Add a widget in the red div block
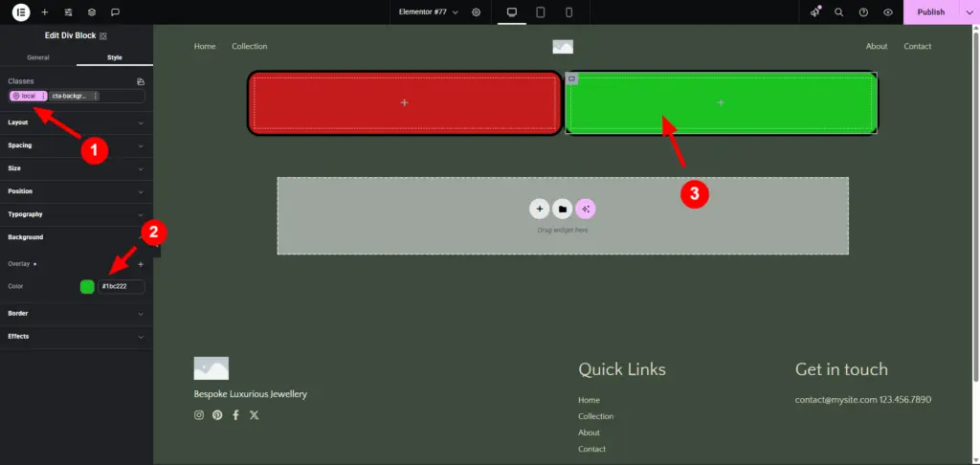980x465 pixels. tap(405, 102)
